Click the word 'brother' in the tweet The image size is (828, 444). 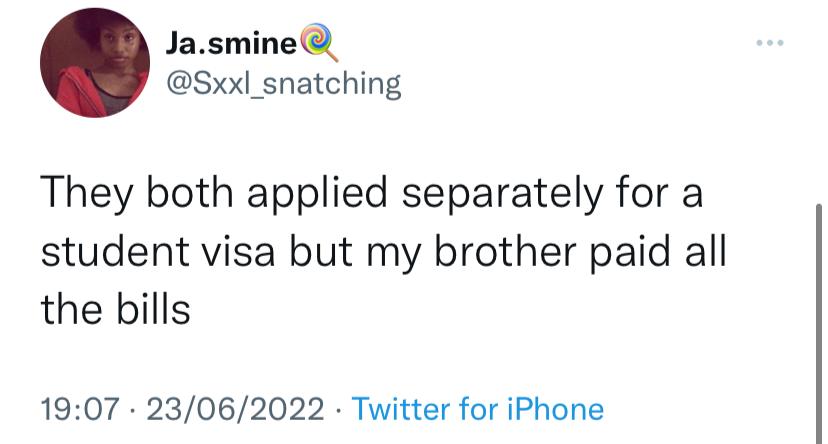coord(505,251)
